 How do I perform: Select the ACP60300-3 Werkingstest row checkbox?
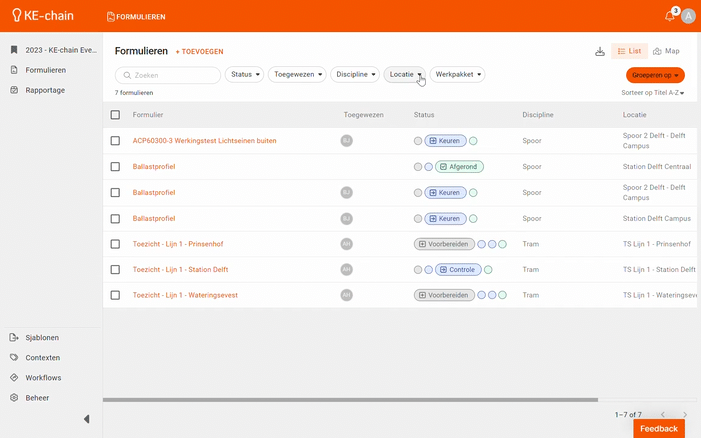pos(116,141)
